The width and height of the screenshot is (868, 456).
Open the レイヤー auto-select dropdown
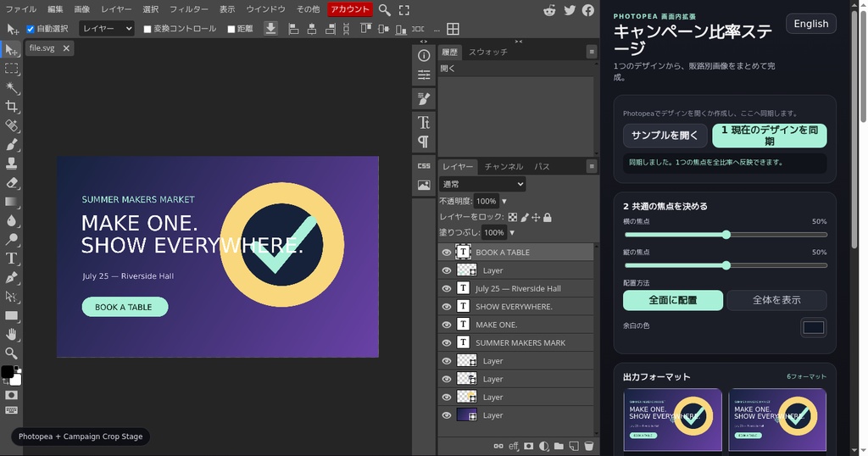(x=106, y=29)
